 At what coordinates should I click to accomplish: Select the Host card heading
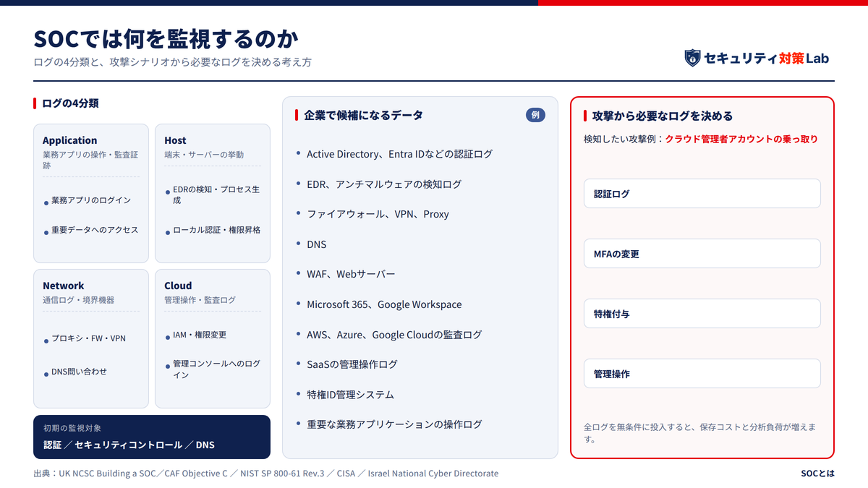tap(175, 140)
